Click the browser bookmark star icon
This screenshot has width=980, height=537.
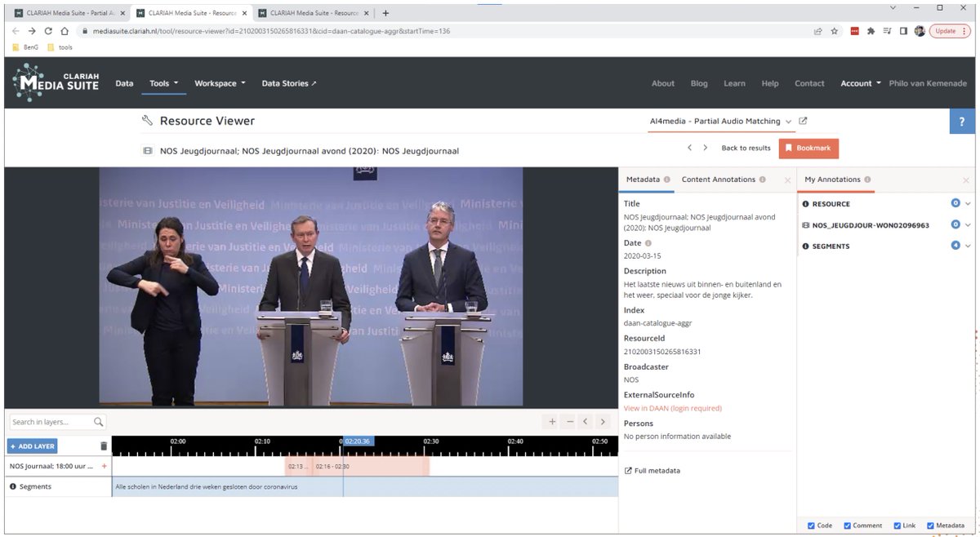(x=835, y=31)
